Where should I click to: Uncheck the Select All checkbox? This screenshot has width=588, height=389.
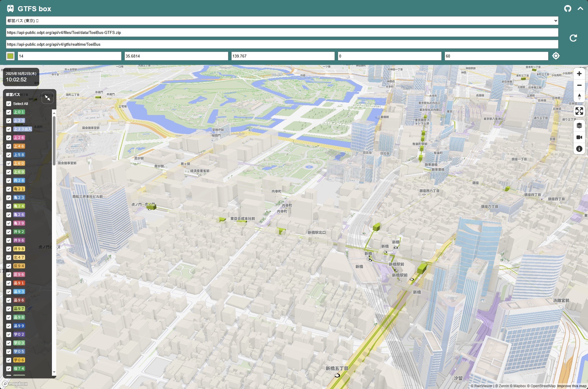(x=9, y=104)
